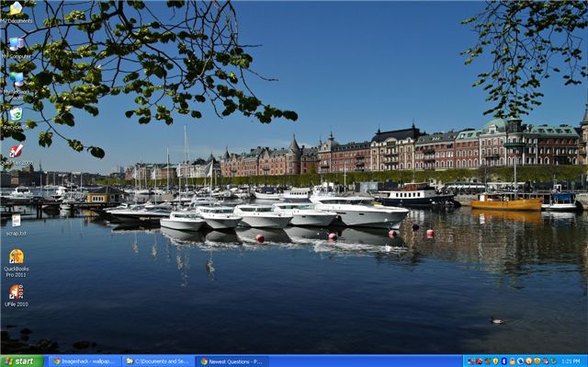Screen dimensions: 588x367
Task: Switch to the Imageshack Chrome taskbar window
Action: coord(85,361)
